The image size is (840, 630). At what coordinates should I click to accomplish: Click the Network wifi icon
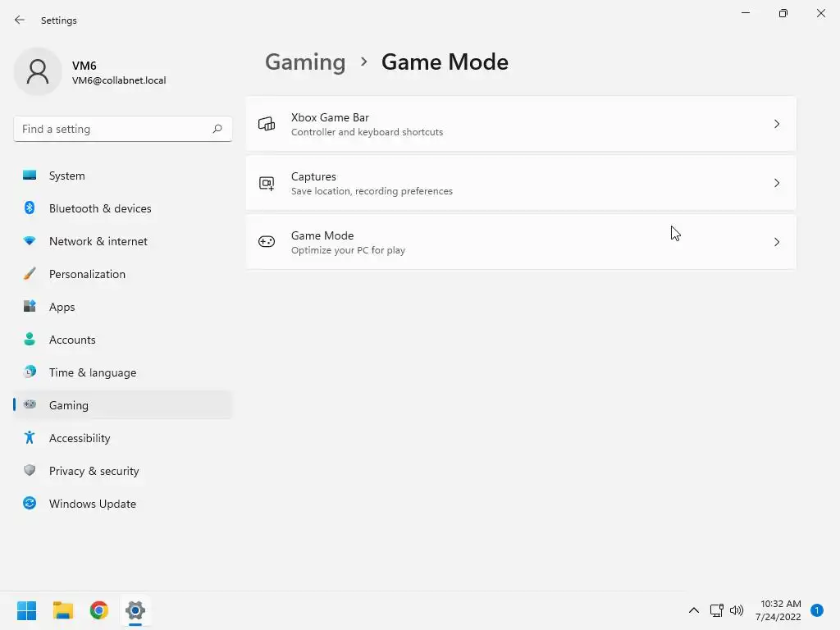click(30, 241)
